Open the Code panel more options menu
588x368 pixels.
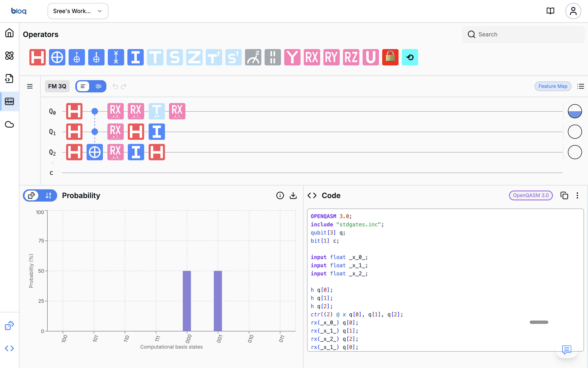coord(577,195)
